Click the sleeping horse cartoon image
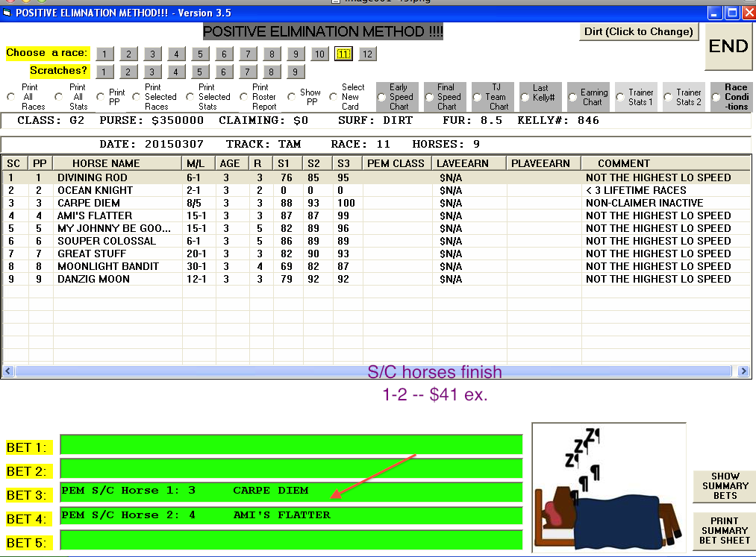 coord(609,488)
